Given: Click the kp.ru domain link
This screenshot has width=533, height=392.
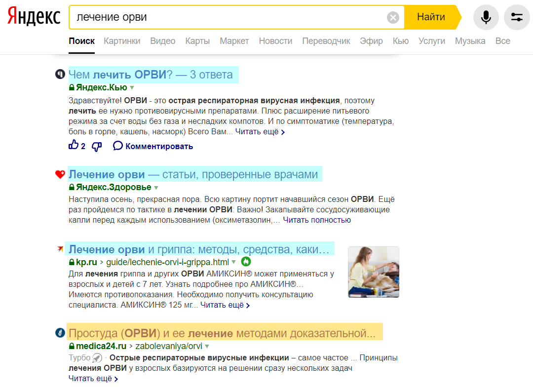Looking at the screenshot, I should [86, 262].
